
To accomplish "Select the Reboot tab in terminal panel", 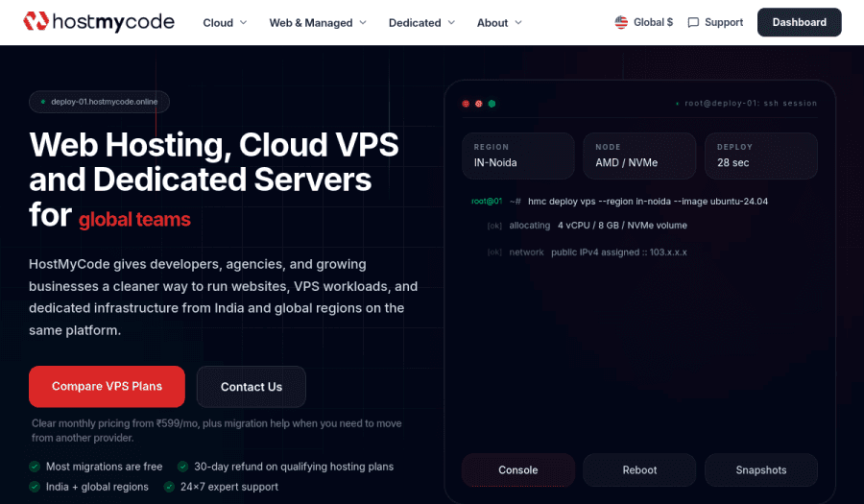I will 639,469.
